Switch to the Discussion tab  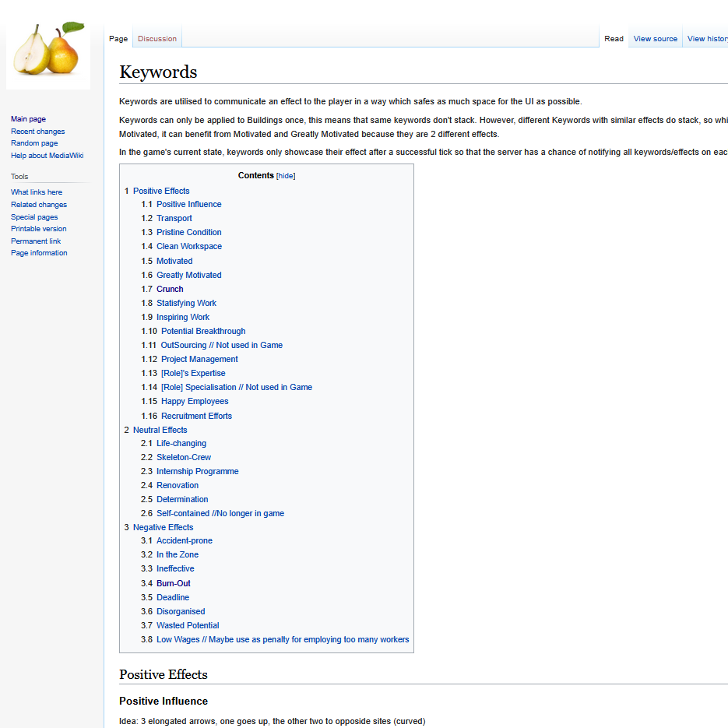point(157,38)
